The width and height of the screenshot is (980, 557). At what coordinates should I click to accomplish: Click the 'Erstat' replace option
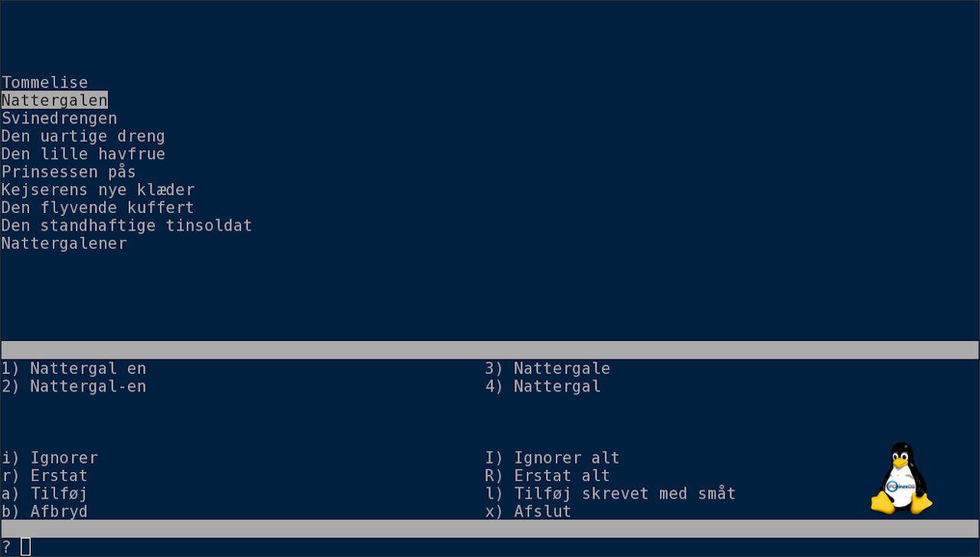click(x=44, y=476)
